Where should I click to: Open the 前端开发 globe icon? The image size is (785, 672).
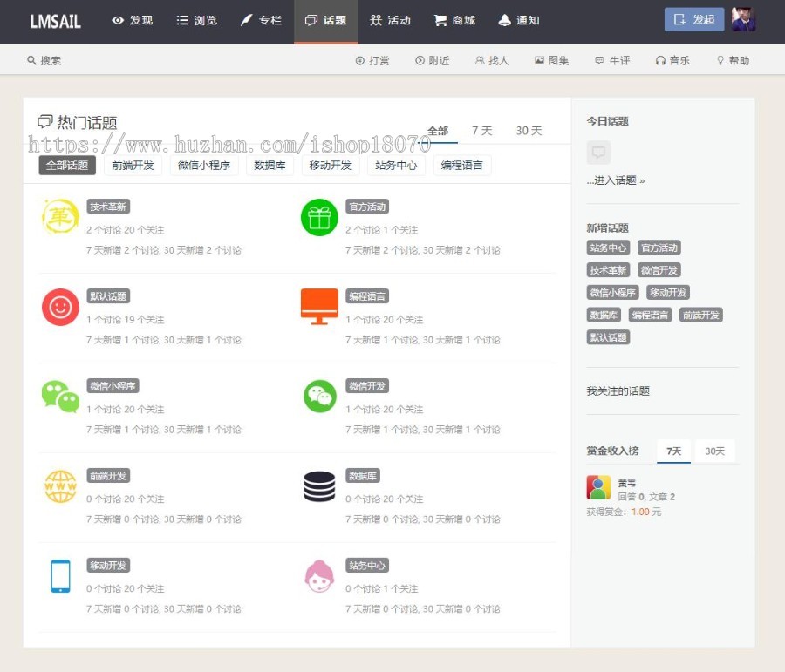60,486
